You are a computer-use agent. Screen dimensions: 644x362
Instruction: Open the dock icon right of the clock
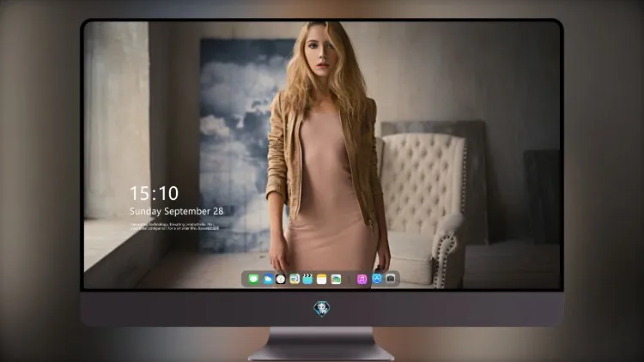(x=294, y=279)
